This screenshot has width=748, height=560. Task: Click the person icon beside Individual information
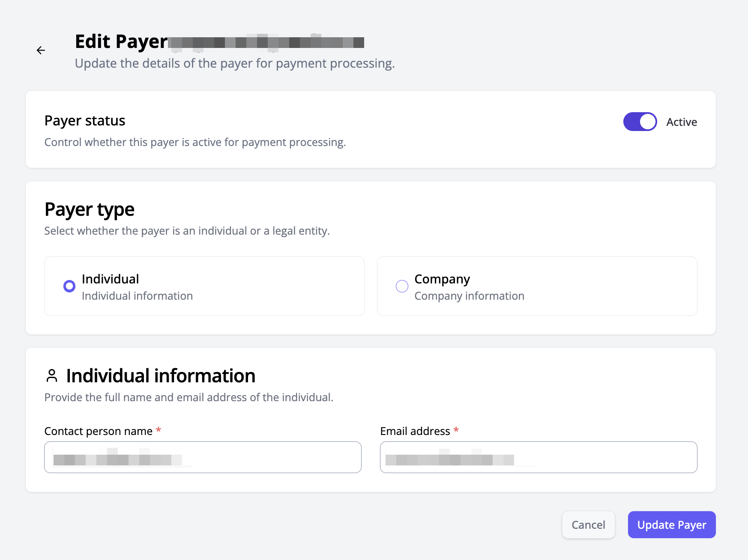point(52,375)
